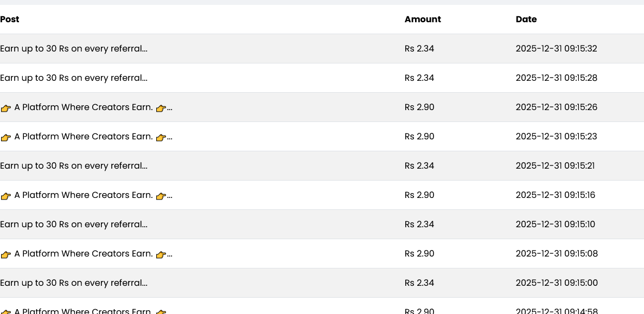Click the Post column header

coord(10,20)
